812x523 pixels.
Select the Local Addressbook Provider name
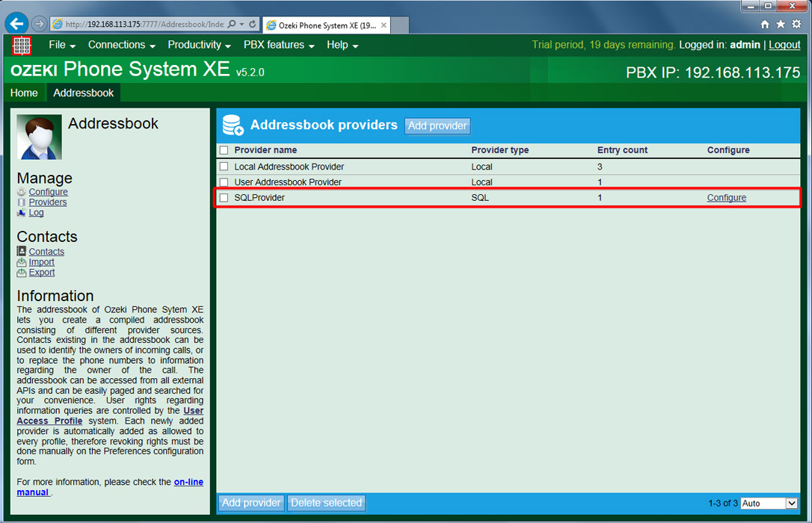click(289, 167)
